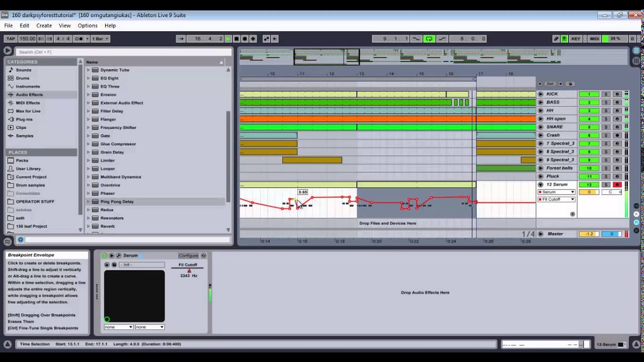Open the Fil Cutoff automation parameter dropdown
The height and width of the screenshot is (362, 644).
point(556,200)
